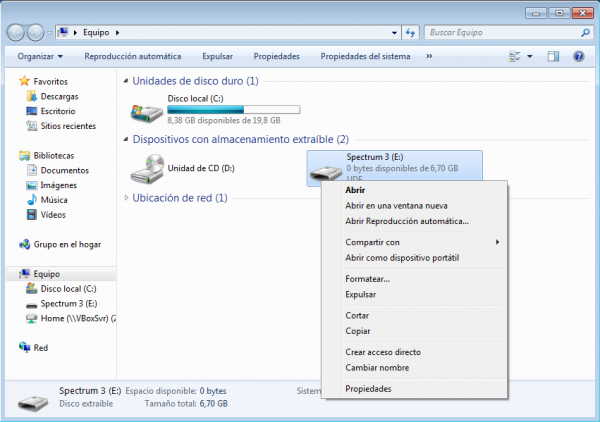The width and height of the screenshot is (600, 422).
Task: Click the refresh button beside address bar
Action: (411, 33)
